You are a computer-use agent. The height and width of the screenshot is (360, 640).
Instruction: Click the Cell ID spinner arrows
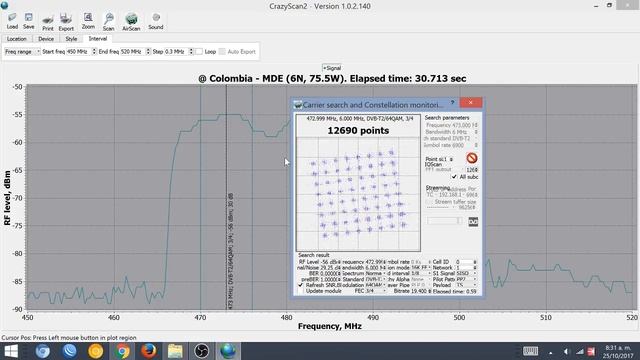(475, 262)
